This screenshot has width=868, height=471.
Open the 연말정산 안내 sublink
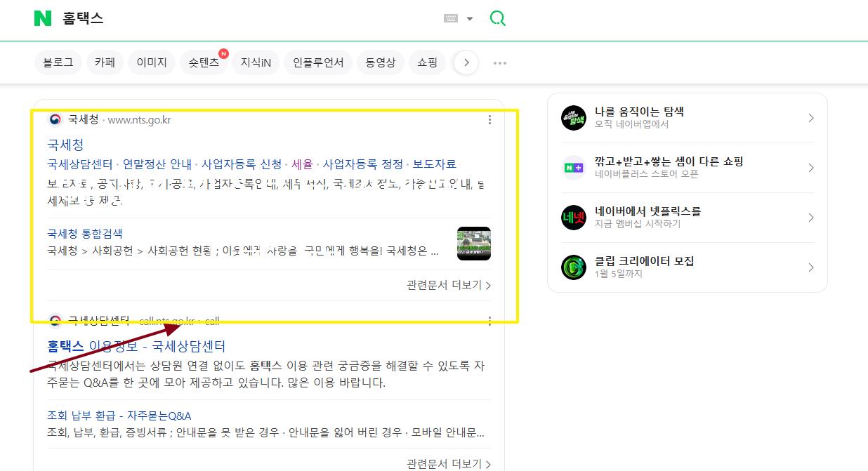click(157, 164)
